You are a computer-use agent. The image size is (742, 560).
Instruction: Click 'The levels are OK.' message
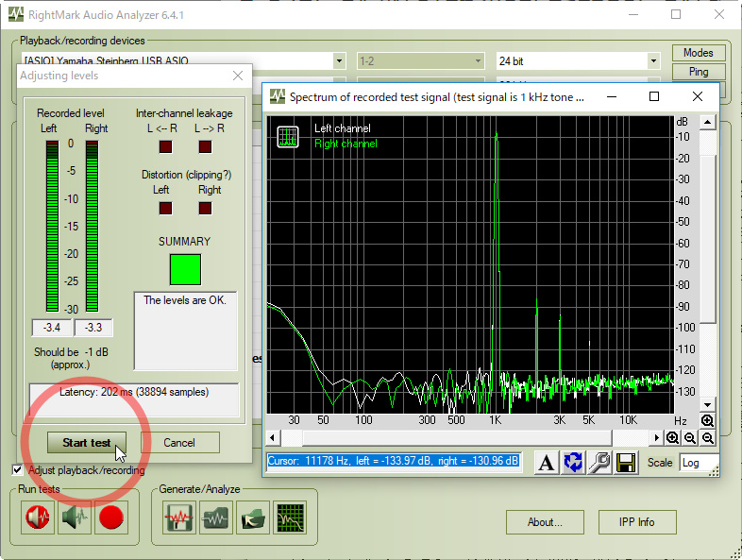point(185,300)
